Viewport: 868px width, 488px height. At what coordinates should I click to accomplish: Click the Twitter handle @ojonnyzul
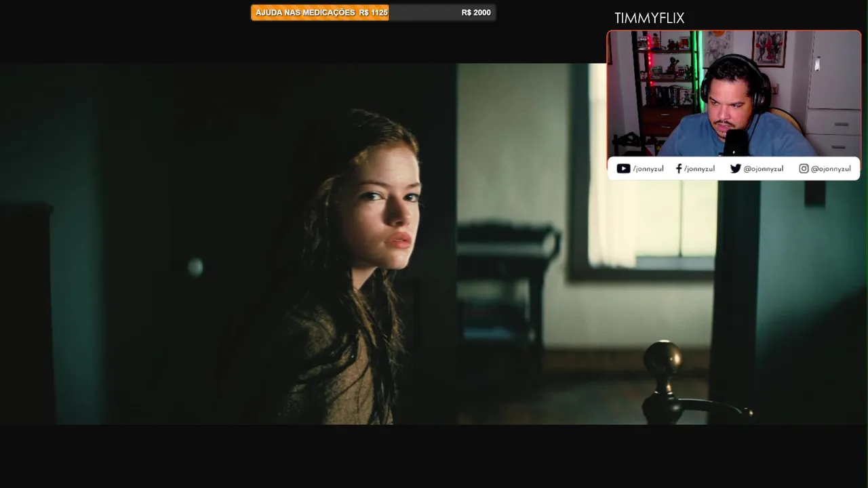tap(764, 169)
